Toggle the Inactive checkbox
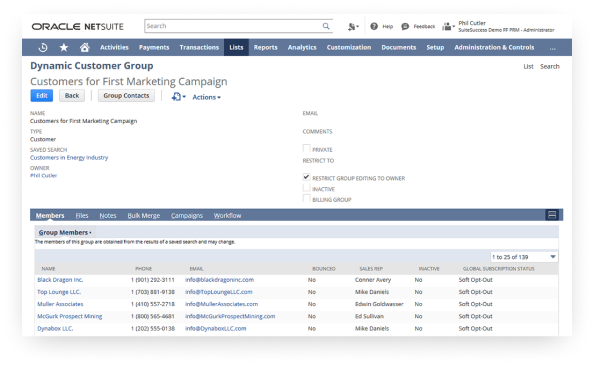Viewport: 594px width, 367px height. coord(306,187)
